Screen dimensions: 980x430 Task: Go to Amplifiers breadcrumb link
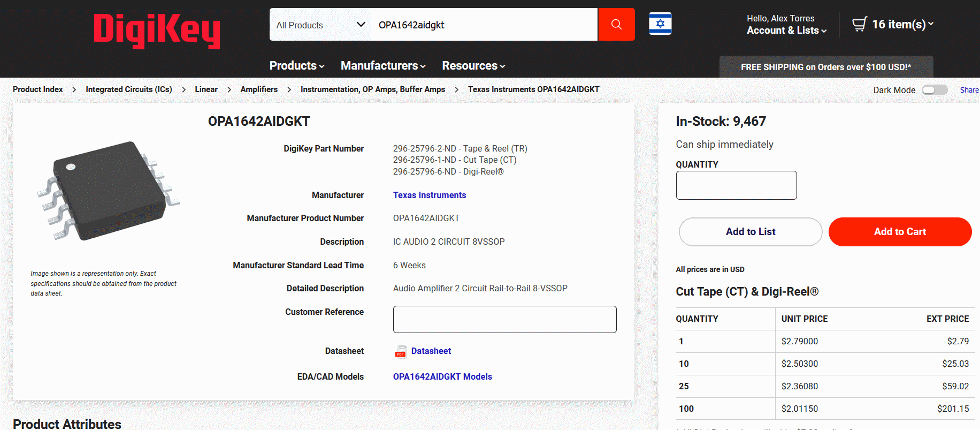(259, 89)
